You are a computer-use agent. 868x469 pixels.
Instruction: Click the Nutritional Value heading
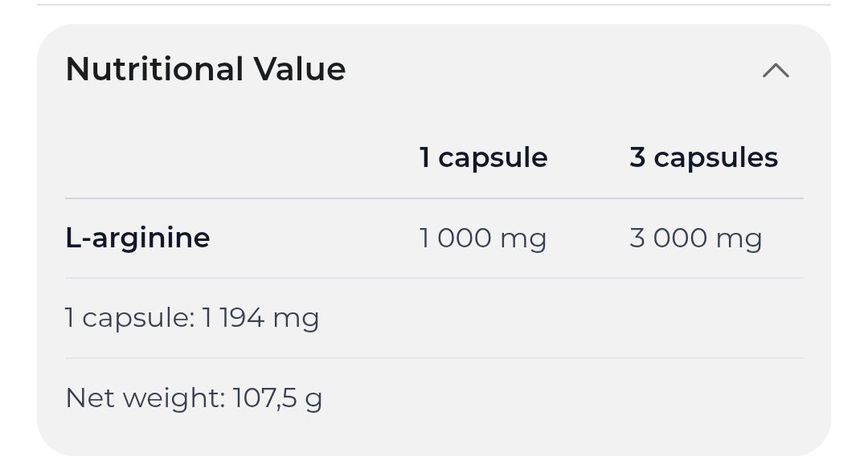[206, 69]
